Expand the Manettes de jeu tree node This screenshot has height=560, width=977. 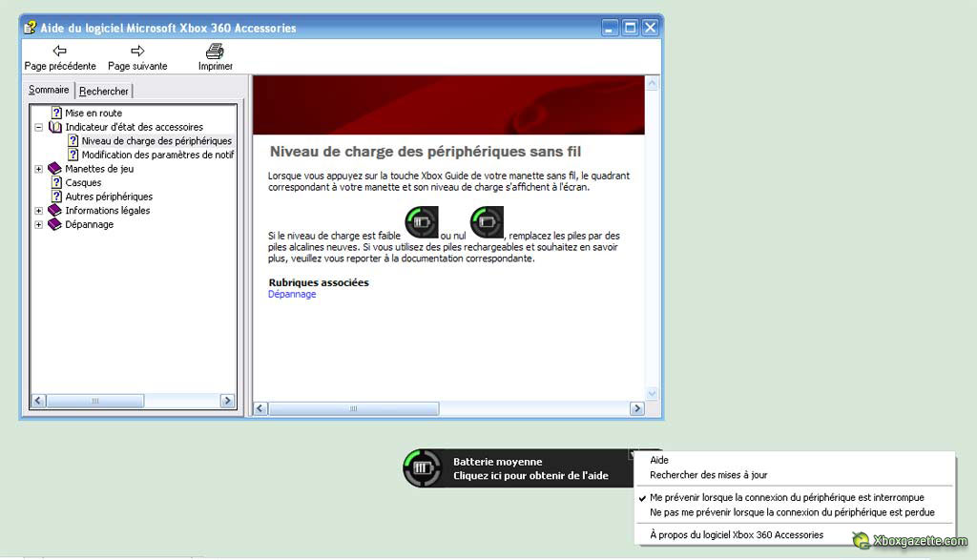tap(39, 169)
